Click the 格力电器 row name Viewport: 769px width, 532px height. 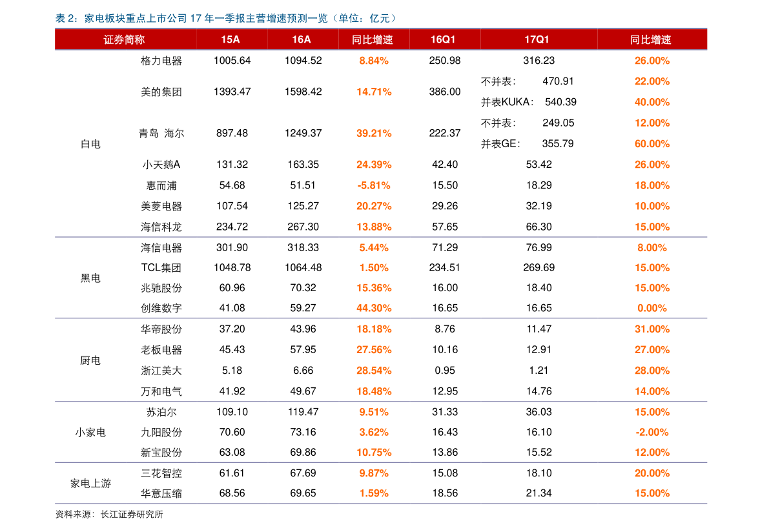tap(161, 61)
